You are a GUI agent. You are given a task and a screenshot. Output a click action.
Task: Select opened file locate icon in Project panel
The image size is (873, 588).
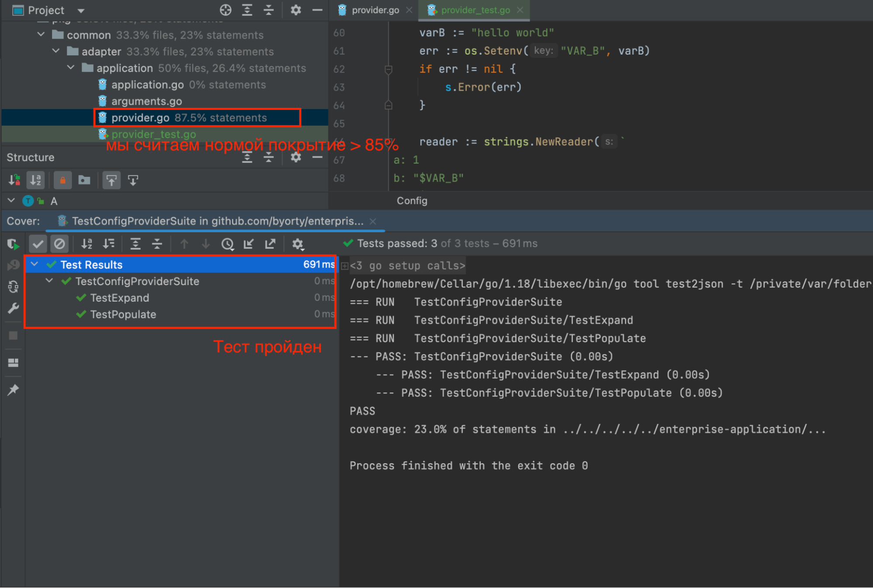225,10
